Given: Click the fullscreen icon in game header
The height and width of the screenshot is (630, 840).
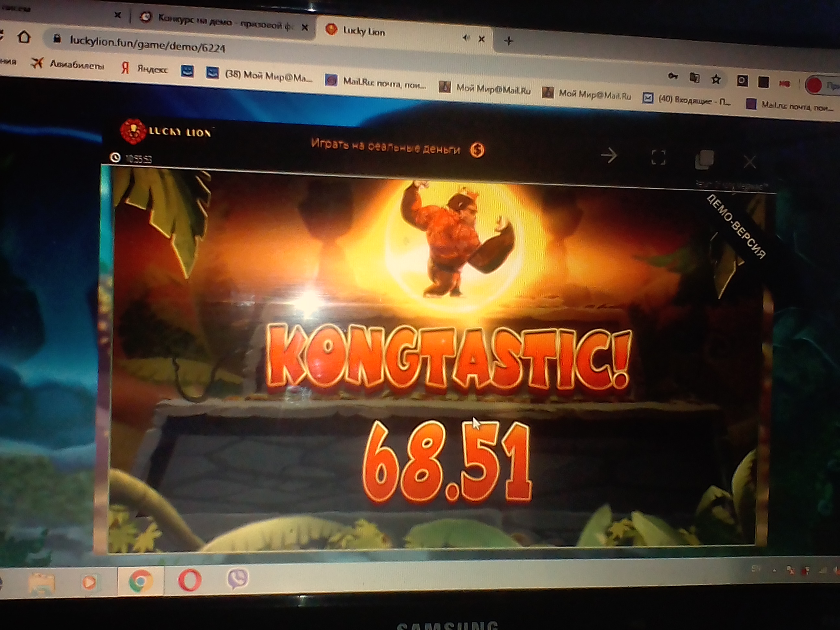Looking at the screenshot, I should (x=658, y=157).
